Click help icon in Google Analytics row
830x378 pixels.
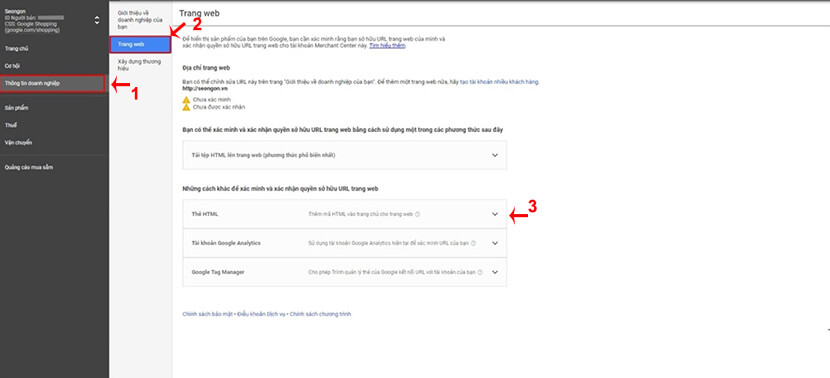(473, 244)
